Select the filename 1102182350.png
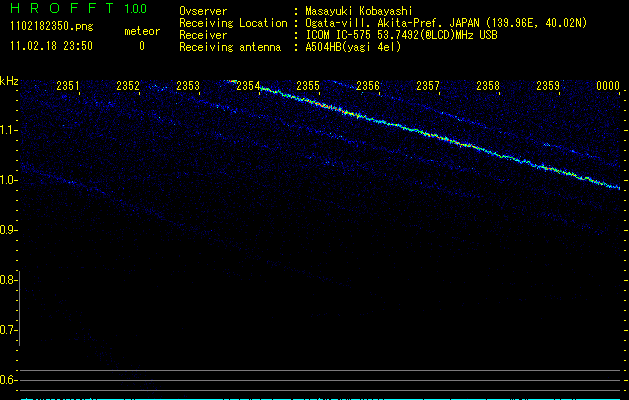Viewport: 629px width, 400px height. pos(52,27)
